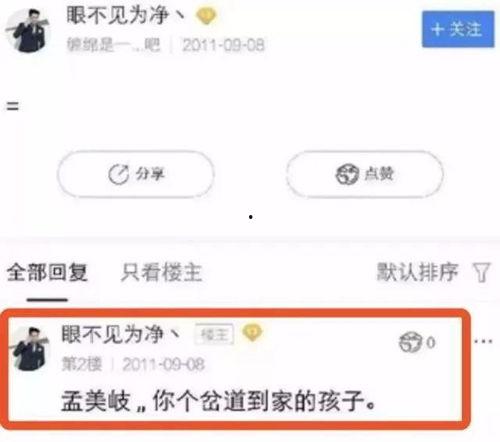Open the three-dot more menu on reply
Image resolution: width=500 pixels, height=442 pixels.
[x=483, y=341]
